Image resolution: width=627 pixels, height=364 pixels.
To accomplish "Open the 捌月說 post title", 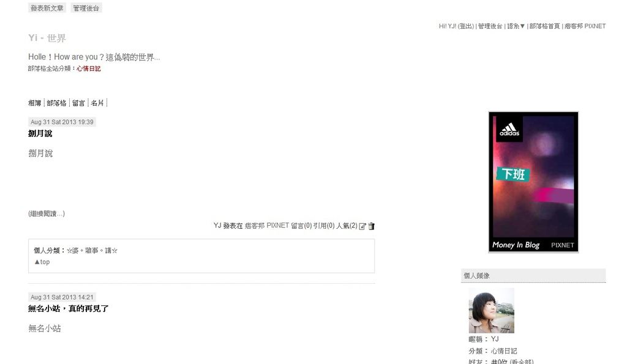I will point(40,133).
